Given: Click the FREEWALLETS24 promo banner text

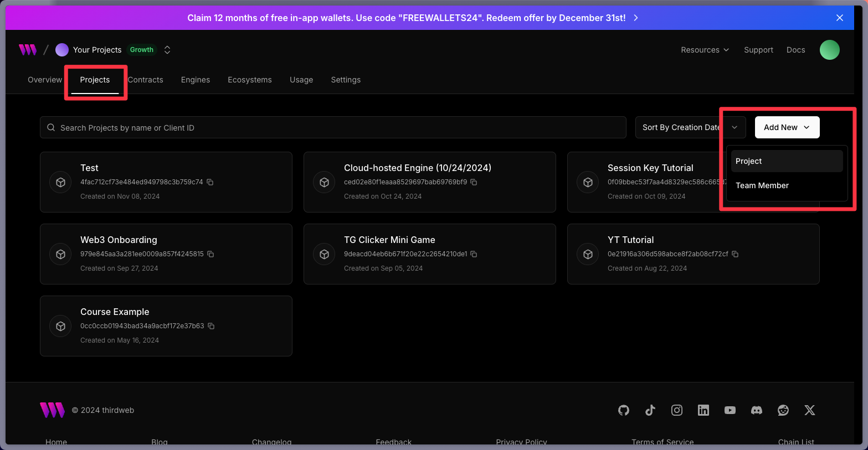Looking at the screenshot, I should (407, 18).
